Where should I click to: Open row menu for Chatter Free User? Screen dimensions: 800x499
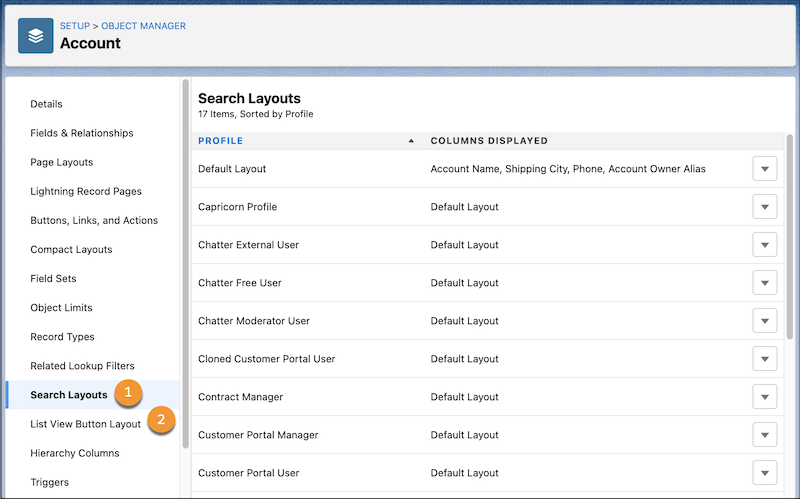(764, 283)
